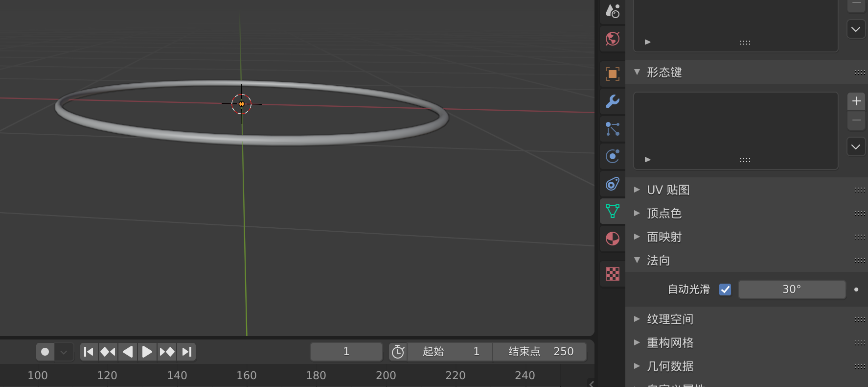
Task: Toggle the auto keying record button
Action: [x=45, y=352]
